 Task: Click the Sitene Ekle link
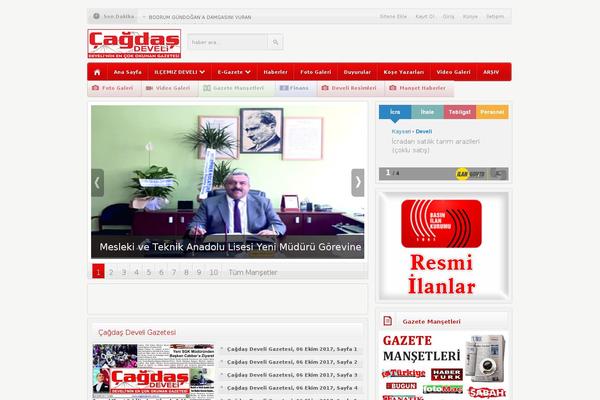[x=393, y=16]
